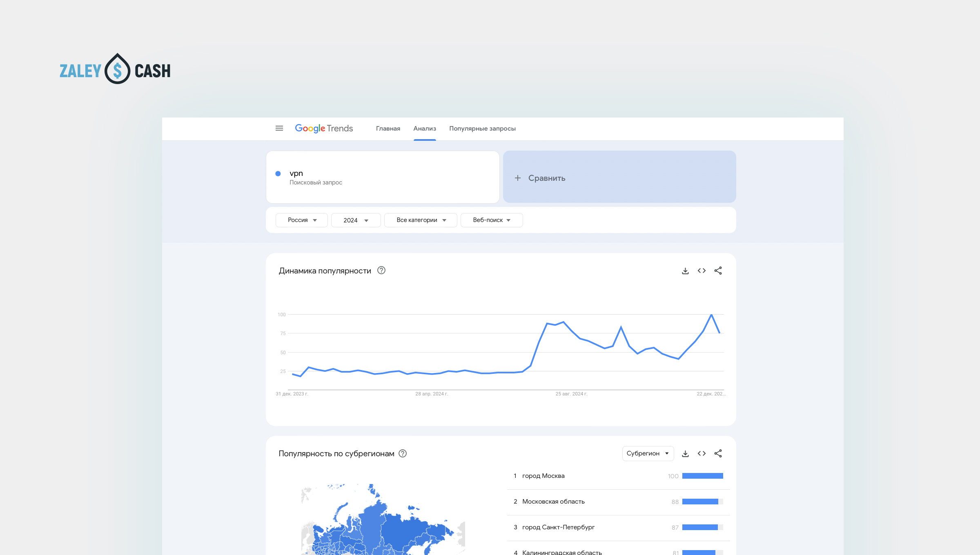Open the hamburger main menu
The width and height of the screenshot is (980, 555).
[x=279, y=129]
